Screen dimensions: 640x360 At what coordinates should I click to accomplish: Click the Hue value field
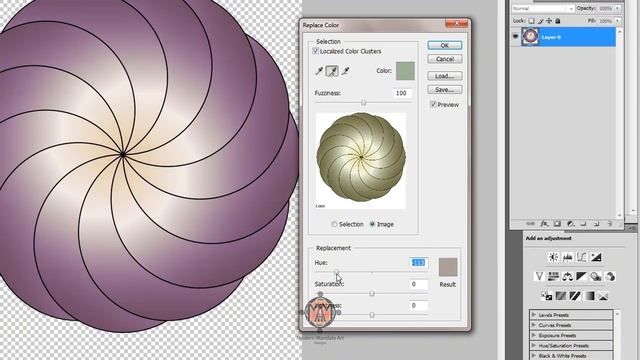point(418,262)
